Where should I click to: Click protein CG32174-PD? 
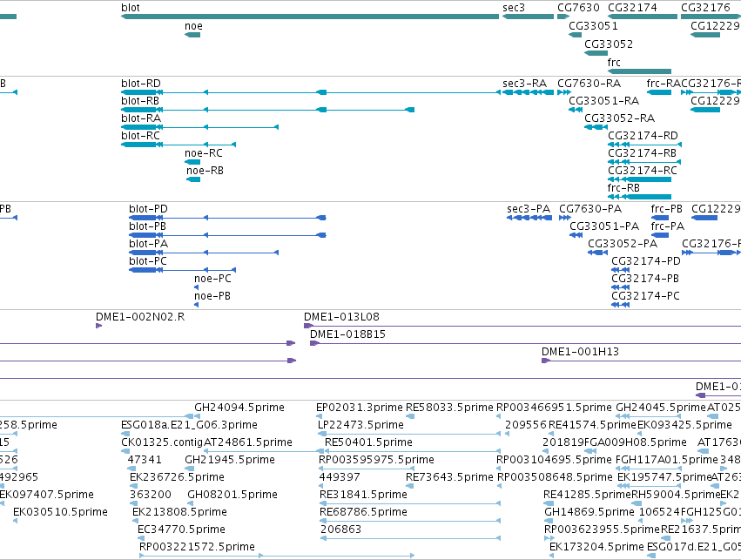coord(621,270)
